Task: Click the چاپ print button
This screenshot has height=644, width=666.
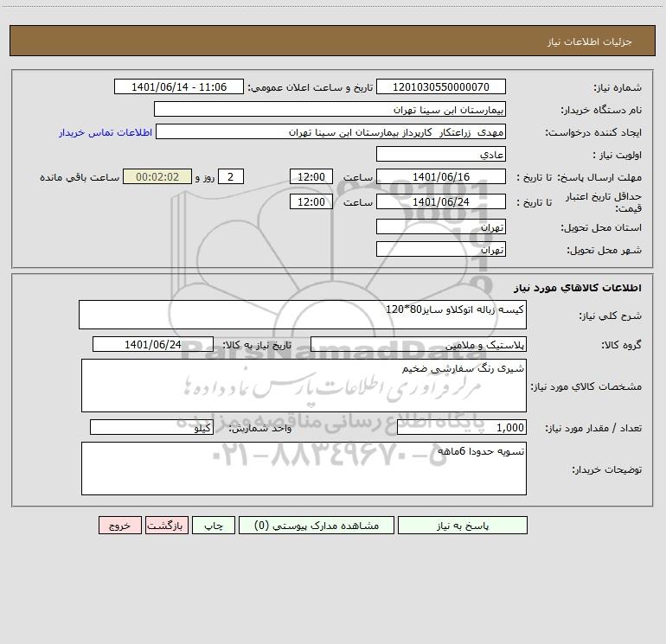Action: coord(214,526)
